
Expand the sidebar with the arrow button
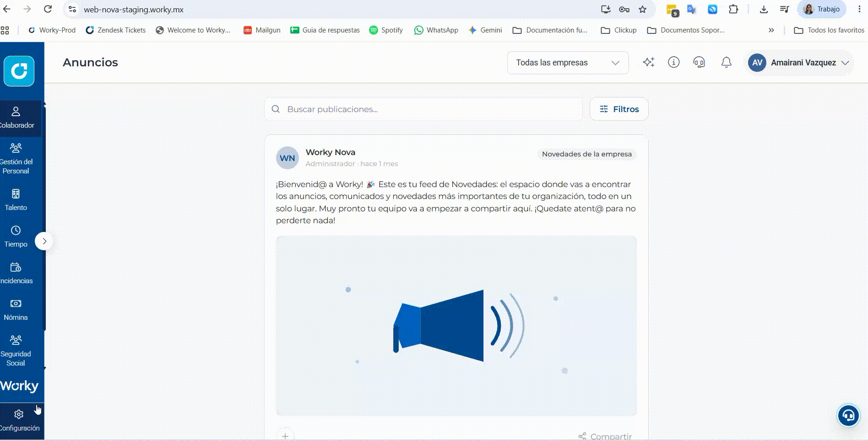[x=44, y=241]
